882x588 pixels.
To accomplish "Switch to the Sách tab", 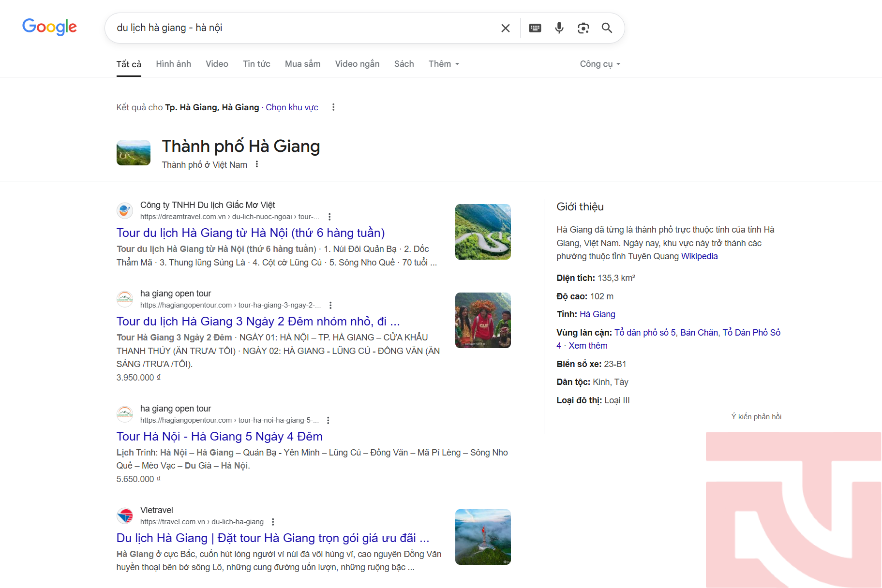I will coord(404,64).
